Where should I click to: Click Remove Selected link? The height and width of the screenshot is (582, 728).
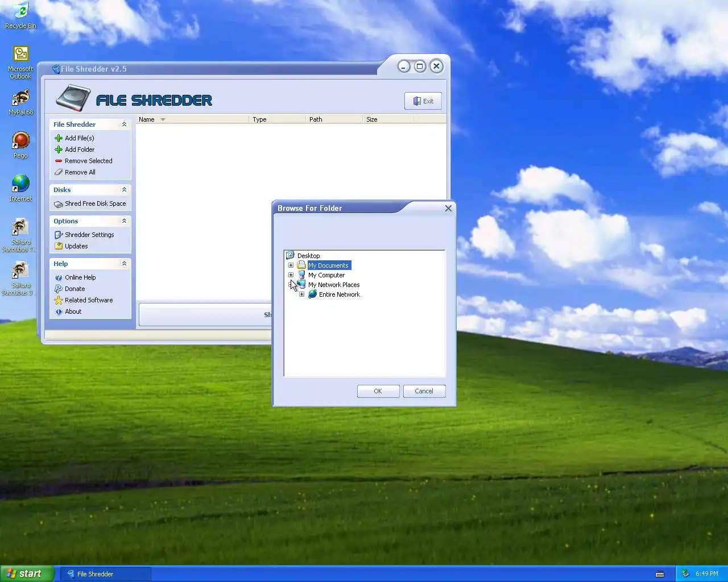point(89,161)
